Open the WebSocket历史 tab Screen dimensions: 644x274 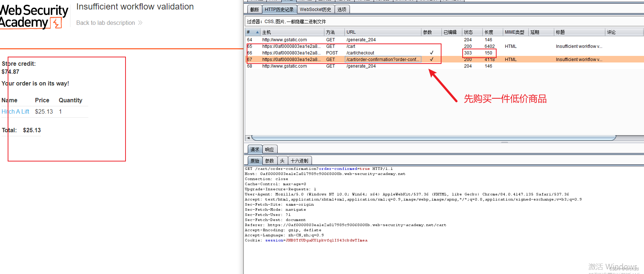click(316, 9)
